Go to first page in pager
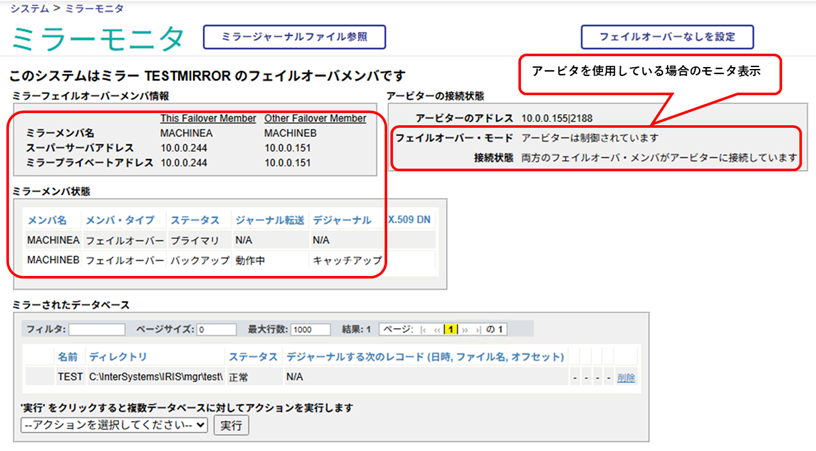This screenshot has height=451, width=816. 423,329
